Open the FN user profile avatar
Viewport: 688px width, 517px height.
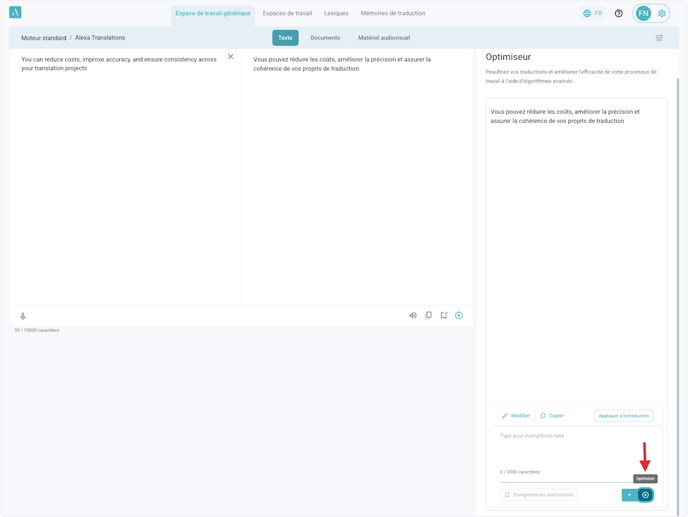643,14
